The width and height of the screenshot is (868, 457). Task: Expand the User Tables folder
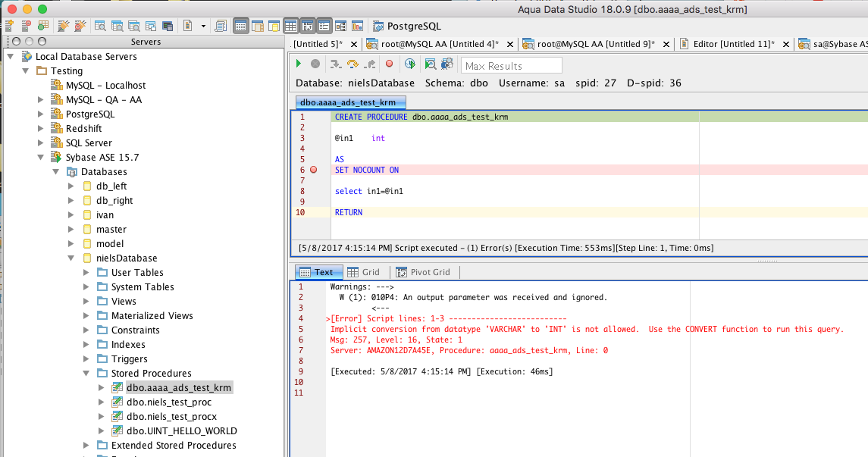[x=86, y=273]
